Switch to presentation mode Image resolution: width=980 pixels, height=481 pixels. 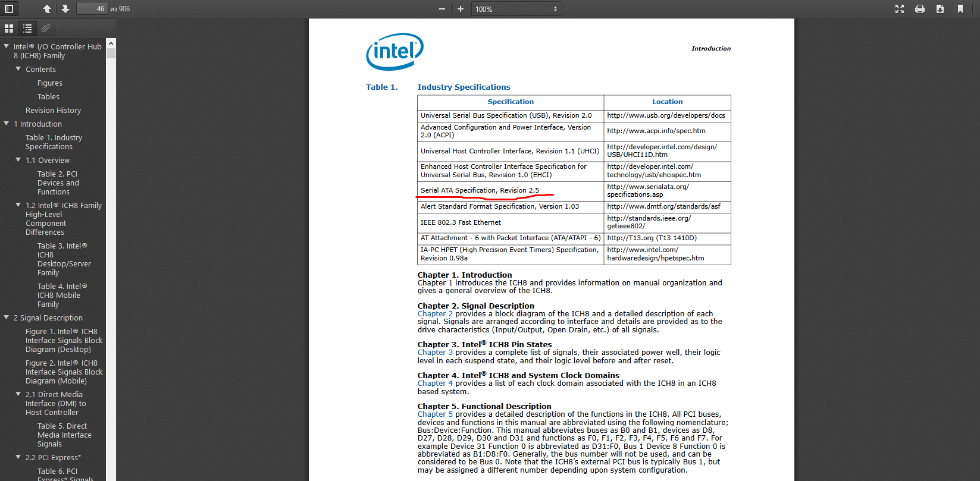point(900,9)
